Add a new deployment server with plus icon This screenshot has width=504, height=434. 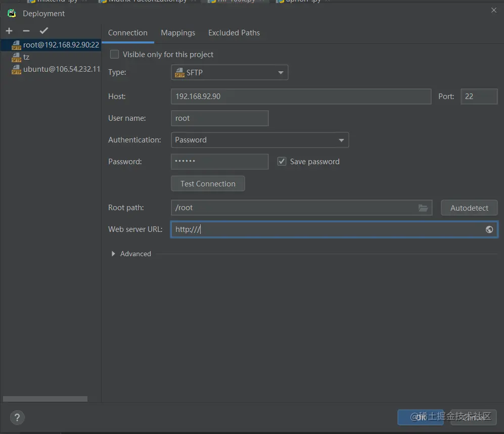point(9,31)
